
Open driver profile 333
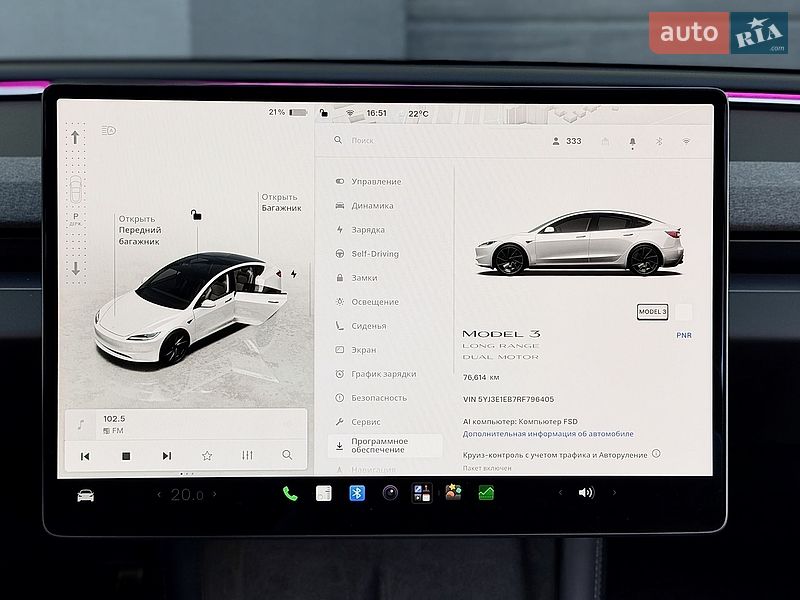[567, 141]
